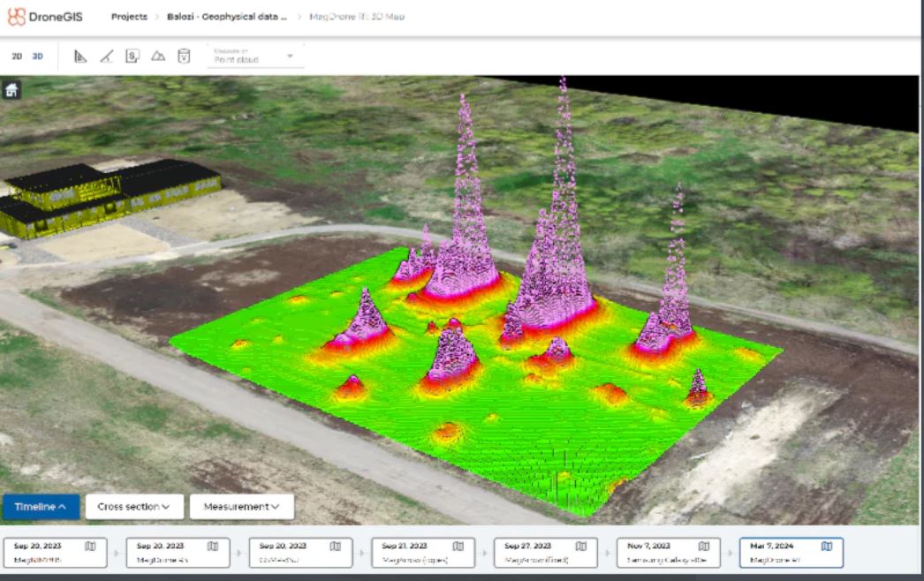Click map icon on Mar 7, 2024 card
This screenshot has width=924, height=581.
826,547
